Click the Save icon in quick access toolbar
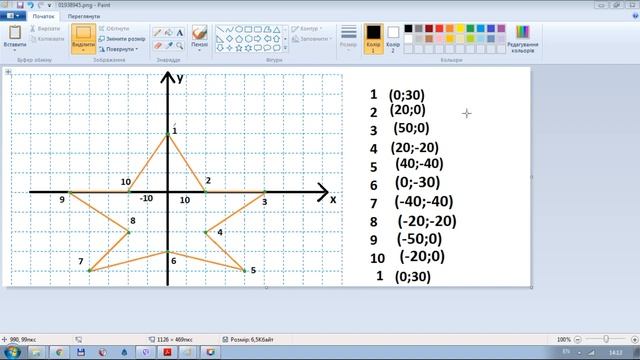The height and width of the screenshot is (360, 640). 20,5
